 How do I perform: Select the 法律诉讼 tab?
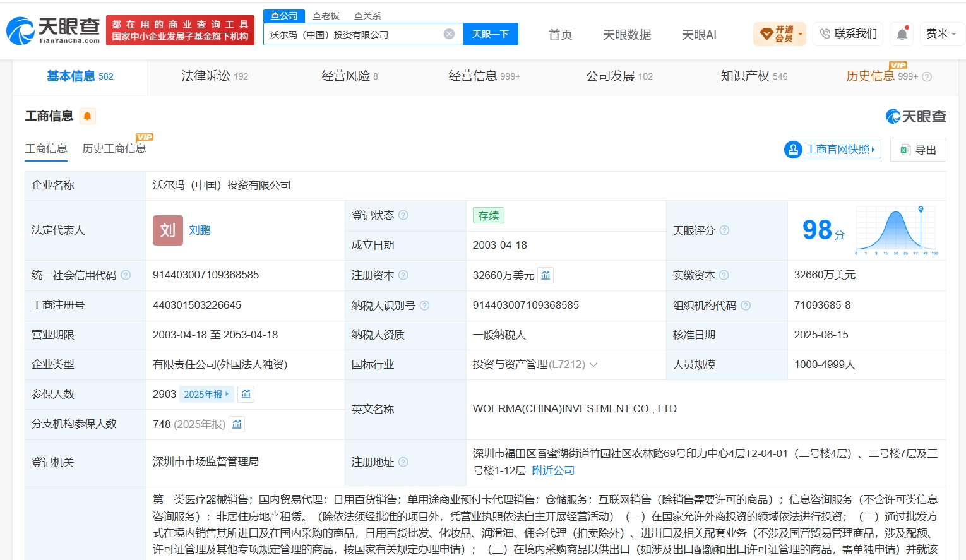coord(215,76)
